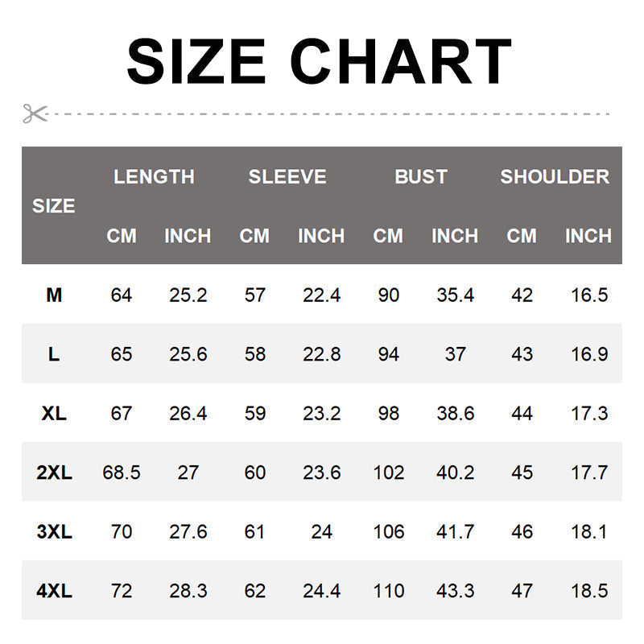Click the scissors icon below the title

35,114
